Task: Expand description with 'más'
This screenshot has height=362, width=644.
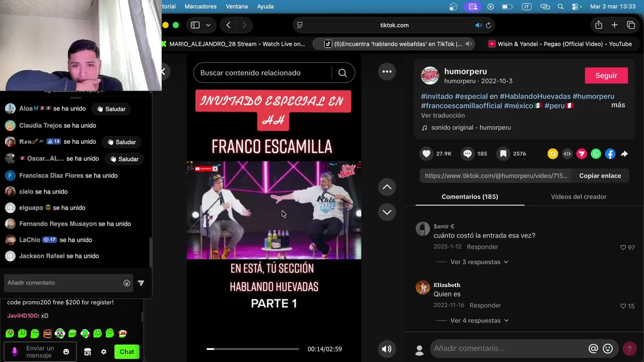Action: (x=618, y=105)
